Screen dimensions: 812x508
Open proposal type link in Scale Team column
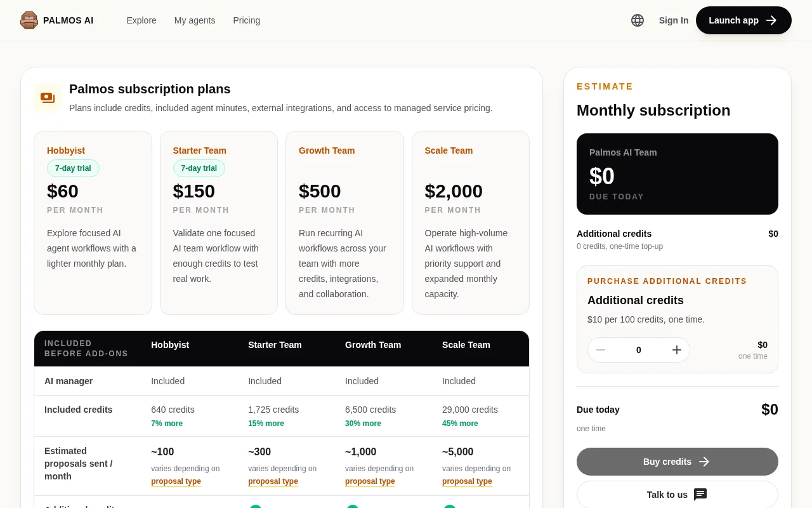click(x=467, y=481)
